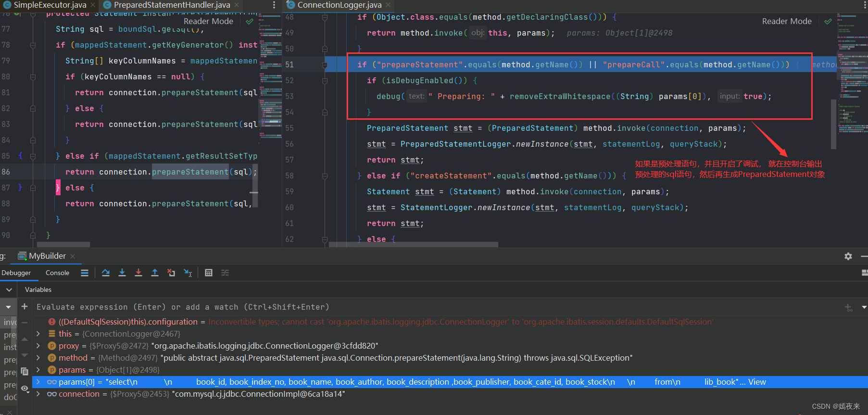This screenshot has width=868, height=415.
Task: Click the add-to-watches icon at the end of the expression field
Action: [x=848, y=307]
